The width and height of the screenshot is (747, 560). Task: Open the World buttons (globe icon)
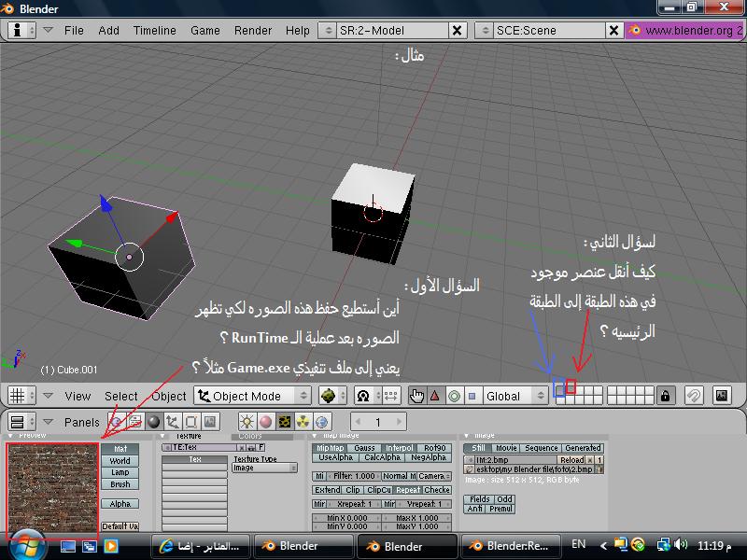[x=321, y=422]
